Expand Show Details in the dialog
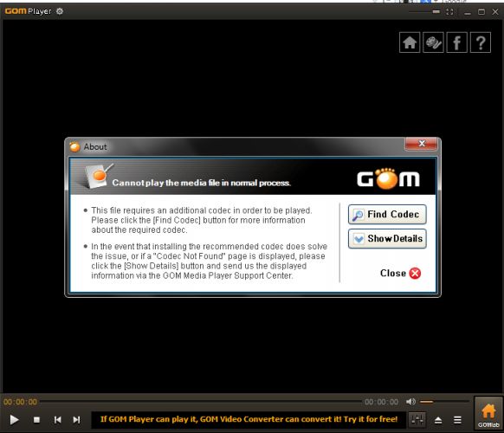 pyautogui.click(x=387, y=238)
